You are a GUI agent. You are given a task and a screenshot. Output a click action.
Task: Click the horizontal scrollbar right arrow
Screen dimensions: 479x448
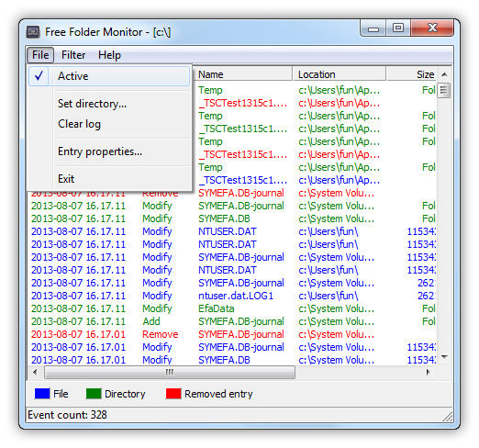click(429, 372)
